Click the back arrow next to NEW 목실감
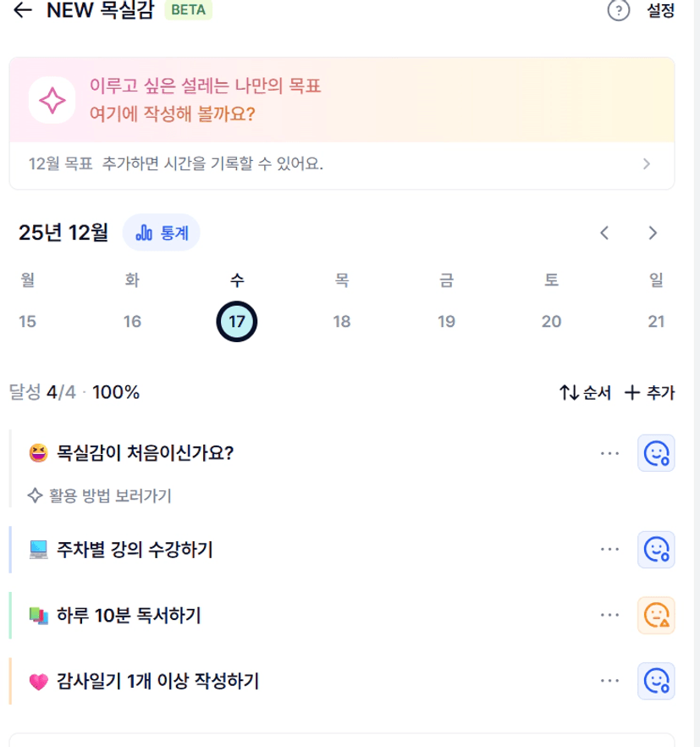This screenshot has height=747, width=700. coord(24,10)
